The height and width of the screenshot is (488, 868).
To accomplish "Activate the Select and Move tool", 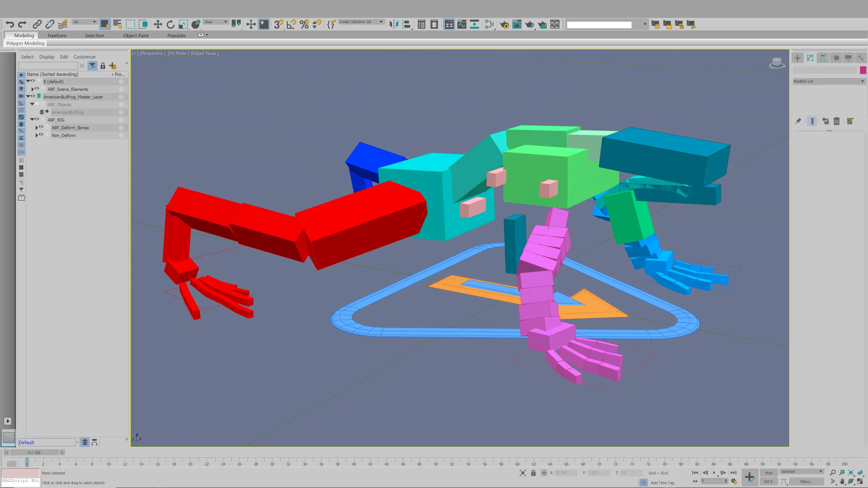I will point(158,24).
